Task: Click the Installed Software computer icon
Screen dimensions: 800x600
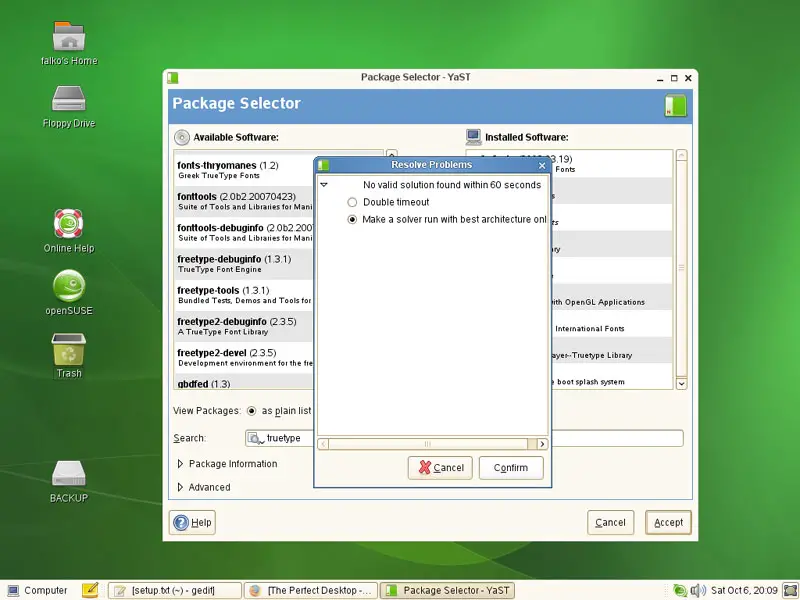Action: [x=473, y=137]
